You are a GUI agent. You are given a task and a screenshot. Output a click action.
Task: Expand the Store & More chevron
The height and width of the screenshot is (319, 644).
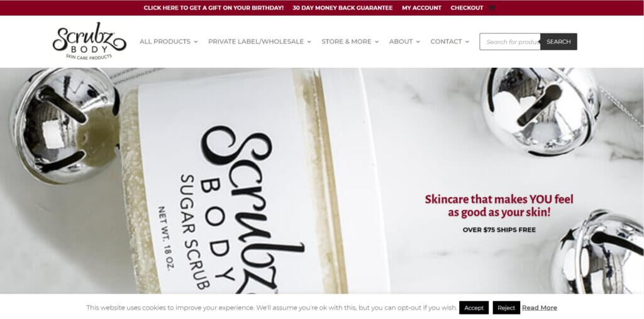coord(377,42)
